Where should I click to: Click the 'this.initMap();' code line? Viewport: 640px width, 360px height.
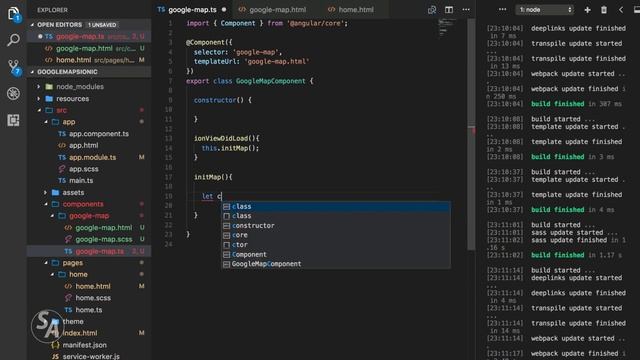pyautogui.click(x=230, y=148)
